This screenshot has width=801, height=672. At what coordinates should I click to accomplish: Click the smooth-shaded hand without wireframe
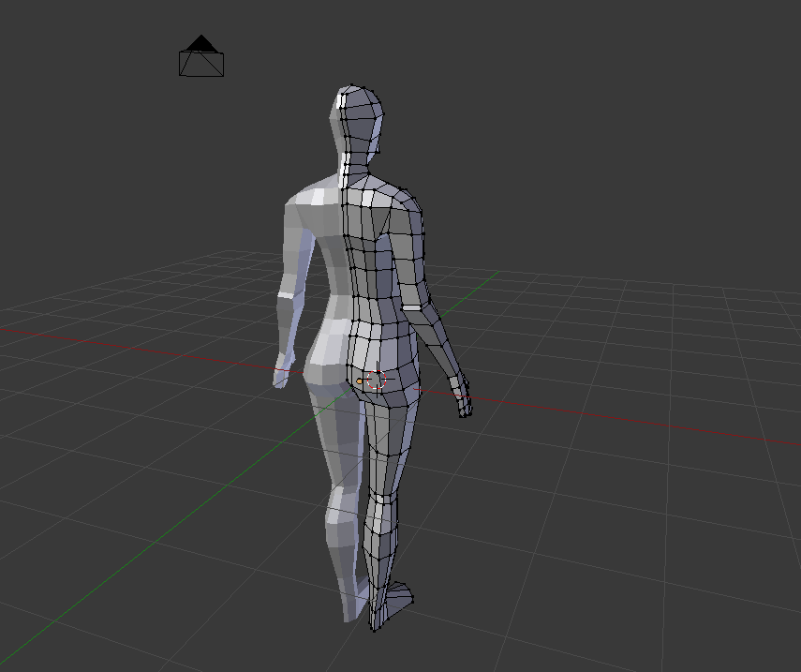(x=283, y=369)
